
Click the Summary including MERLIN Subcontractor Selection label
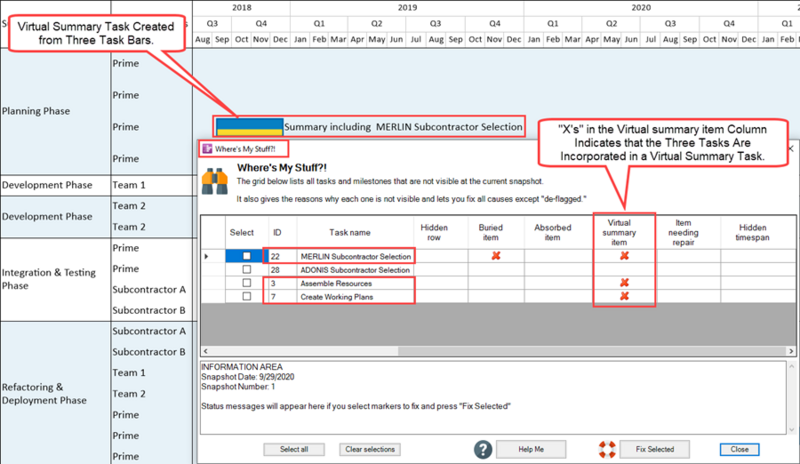tap(403, 127)
